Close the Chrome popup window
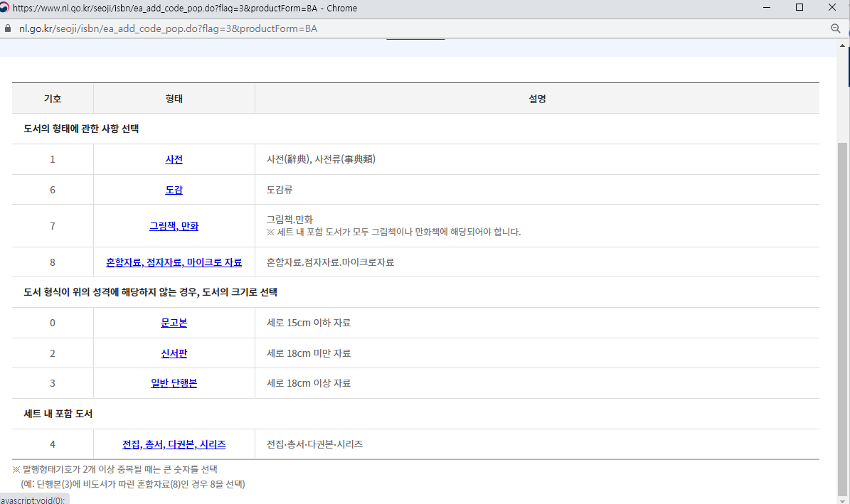 point(832,8)
